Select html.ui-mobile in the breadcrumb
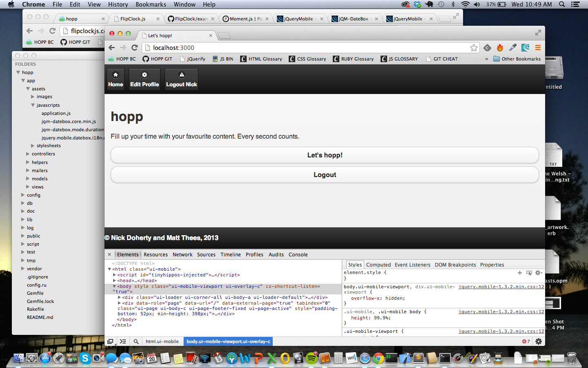 162,341
